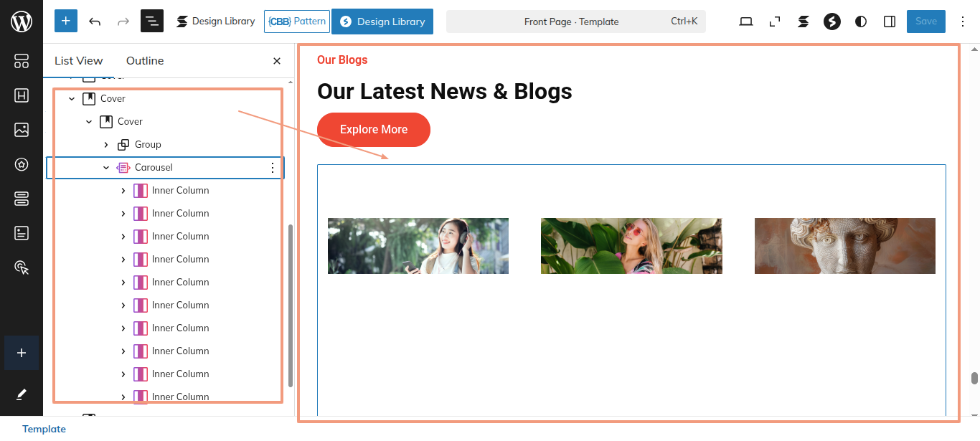Select the image of woman wearing headphones
Image resolution: width=980 pixels, height=441 pixels.
pos(418,246)
